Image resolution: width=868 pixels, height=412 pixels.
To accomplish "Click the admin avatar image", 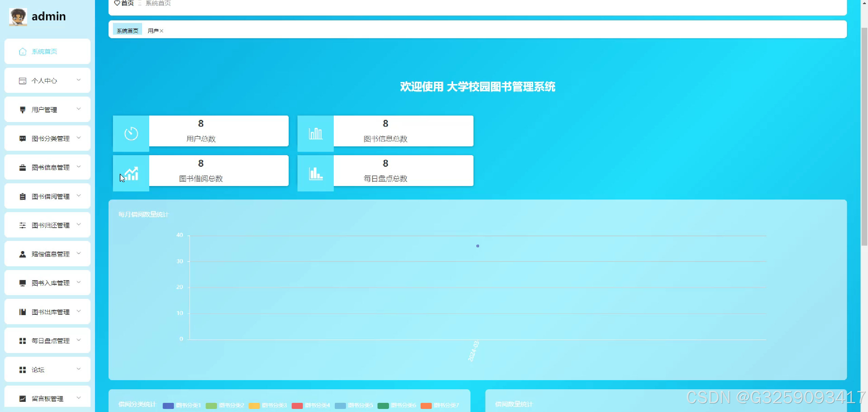I will point(18,17).
